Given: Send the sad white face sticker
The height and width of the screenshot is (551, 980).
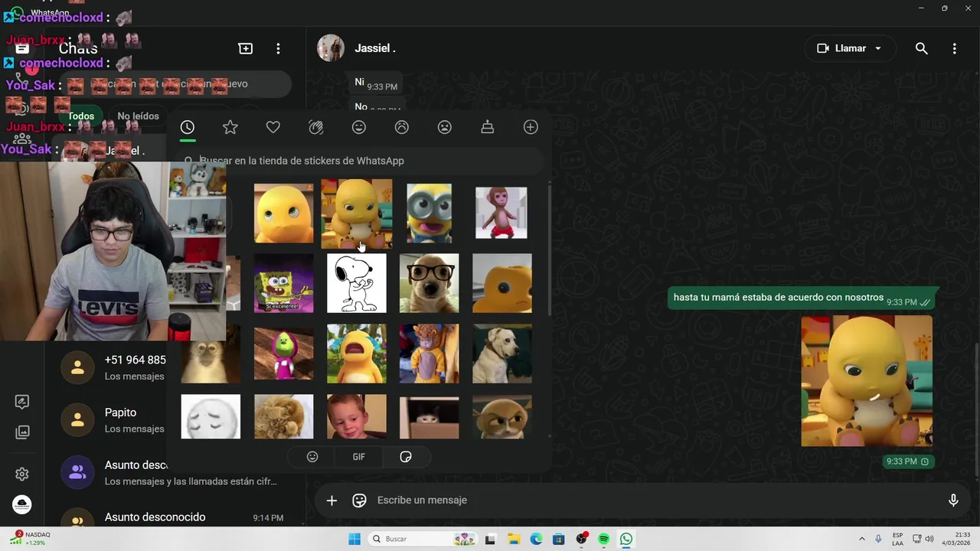Looking at the screenshot, I should click(x=211, y=417).
